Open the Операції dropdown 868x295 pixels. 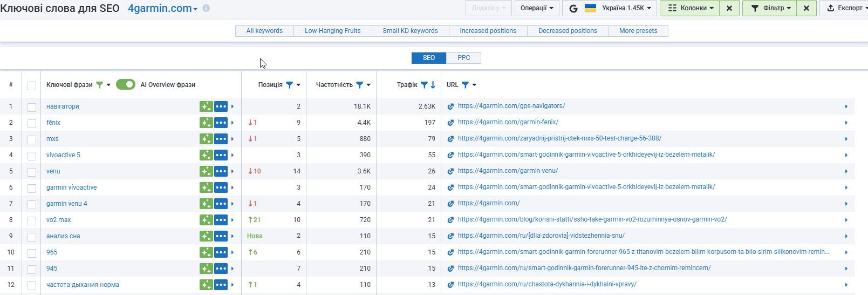pyautogui.click(x=537, y=8)
